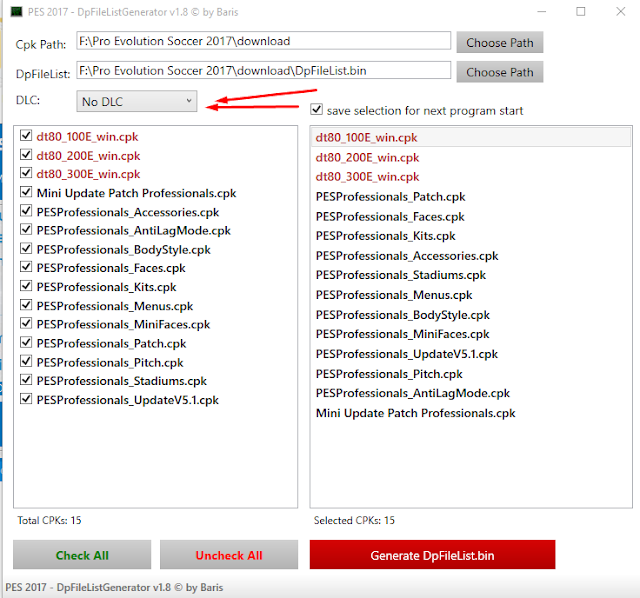Uncheck PESProfessionals_UpdateV5.1.cpk checkbox
The image size is (640, 598).
pos(26,398)
